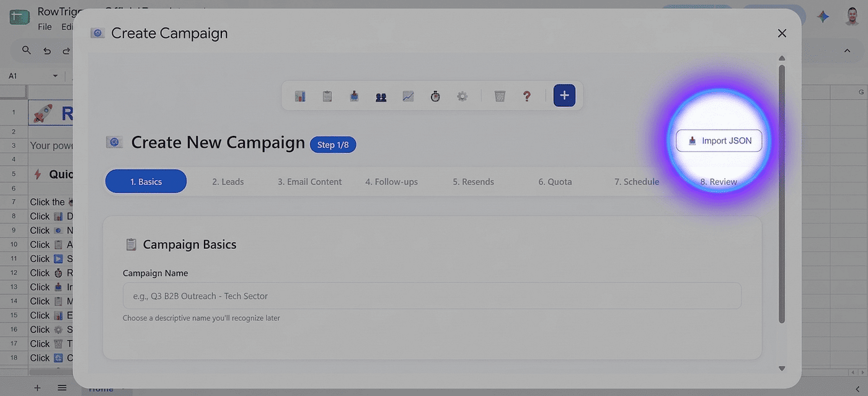
Task: Click the dialog scroll up arrow
Action: pyautogui.click(x=782, y=58)
